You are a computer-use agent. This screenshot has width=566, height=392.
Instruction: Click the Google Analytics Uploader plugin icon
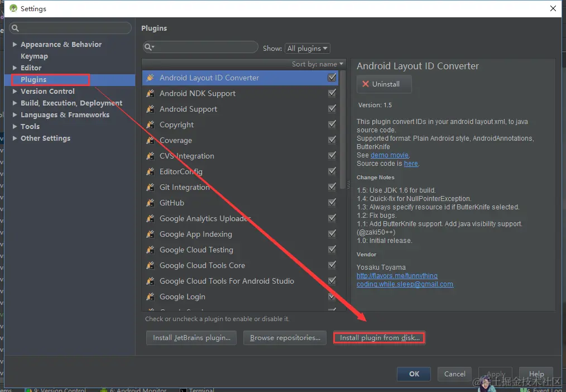(x=150, y=218)
